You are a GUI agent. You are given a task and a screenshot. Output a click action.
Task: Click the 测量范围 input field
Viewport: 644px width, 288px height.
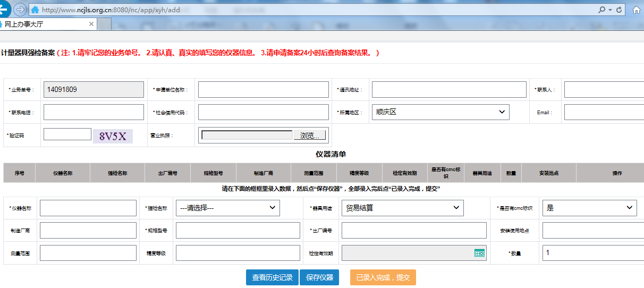88,253
